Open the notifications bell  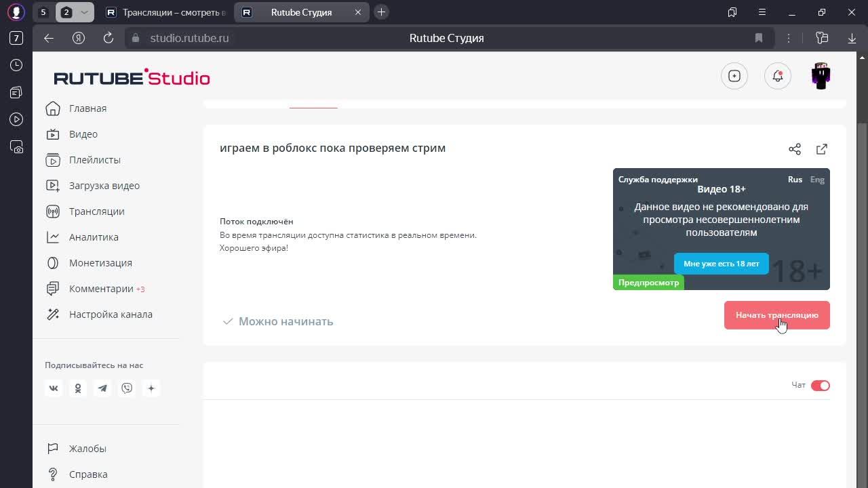pos(778,76)
